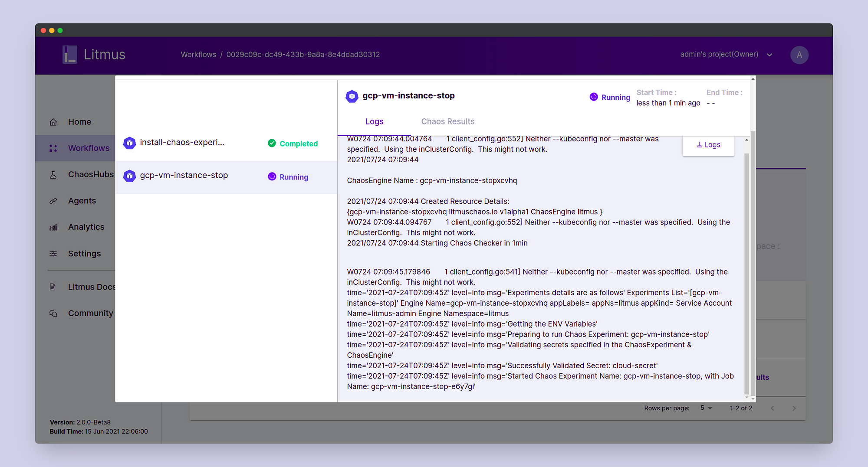Click the Settings sliders icon
This screenshot has width=868, height=467.
53,254
